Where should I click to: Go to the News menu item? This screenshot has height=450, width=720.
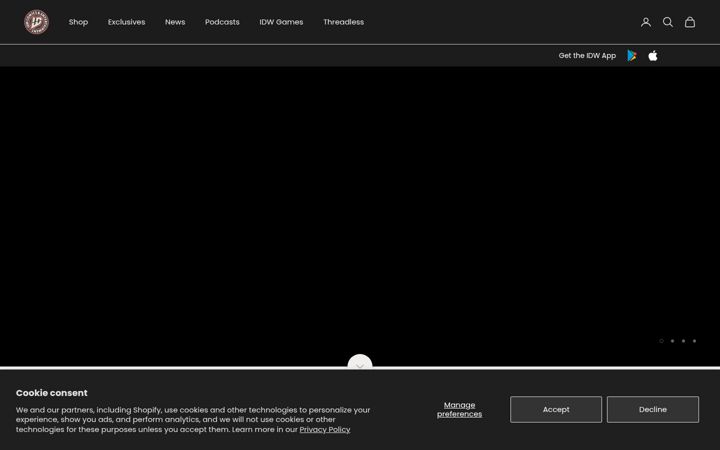[x=175, y=22]
